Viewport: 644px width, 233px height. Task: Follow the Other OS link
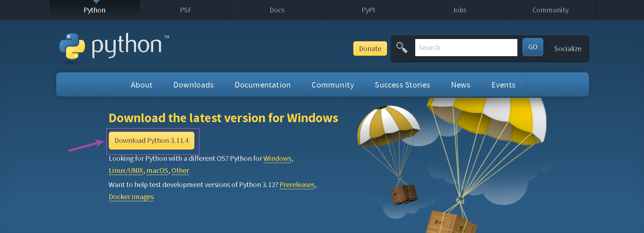click(x=180, y=171)
